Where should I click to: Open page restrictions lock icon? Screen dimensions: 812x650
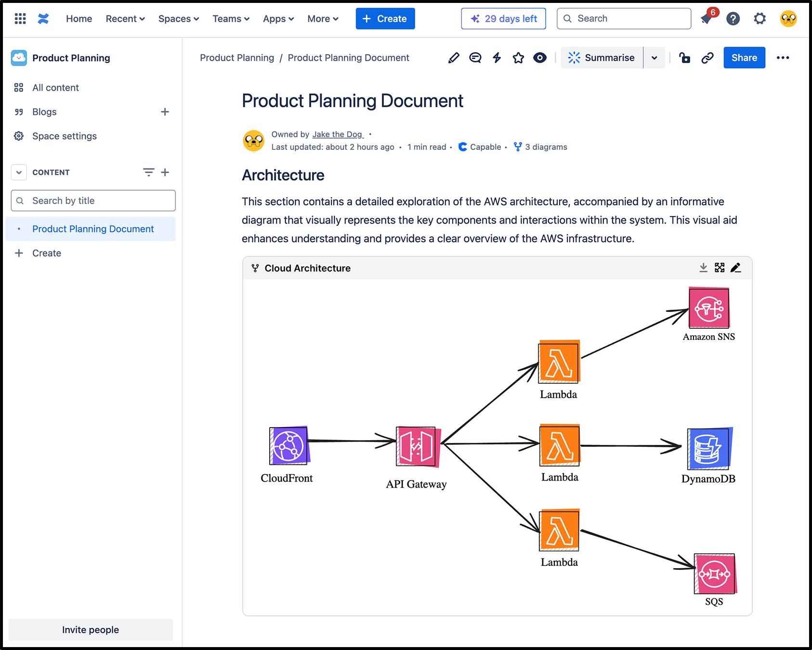click(x=684, y=58)
